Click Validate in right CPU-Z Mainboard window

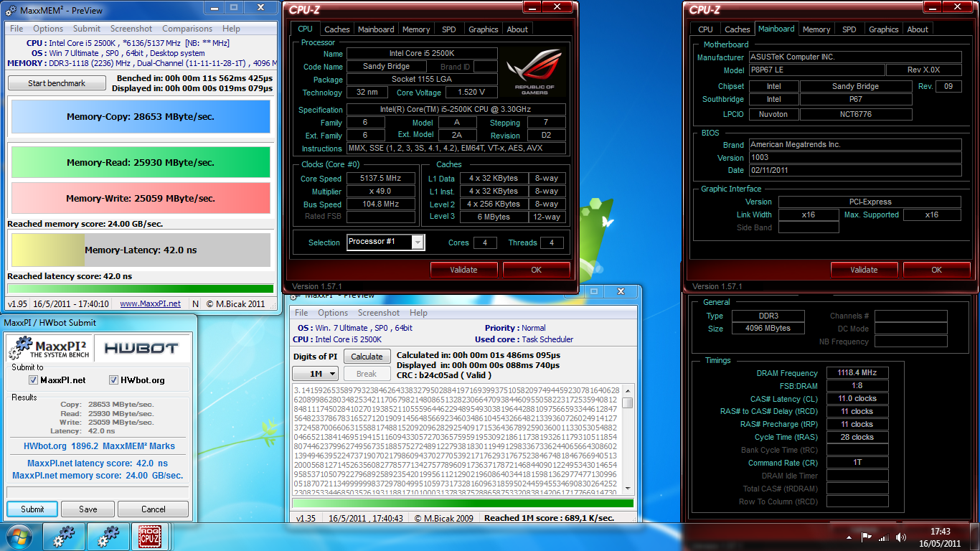click(864, 270)
